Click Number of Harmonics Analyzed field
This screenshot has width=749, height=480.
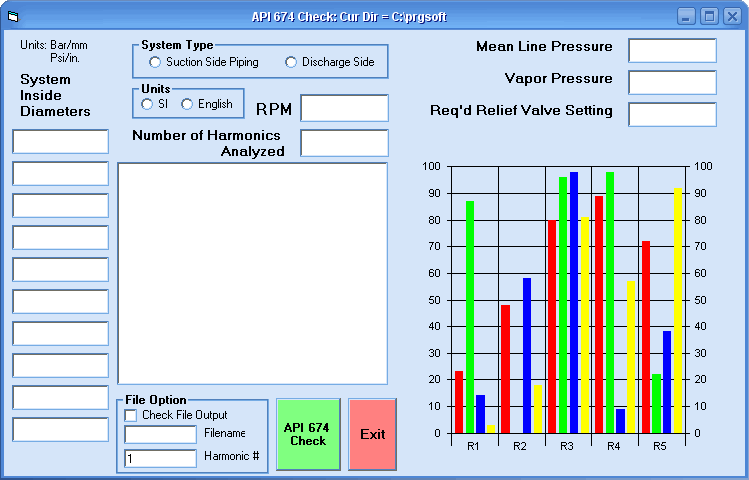coord(344,143)
